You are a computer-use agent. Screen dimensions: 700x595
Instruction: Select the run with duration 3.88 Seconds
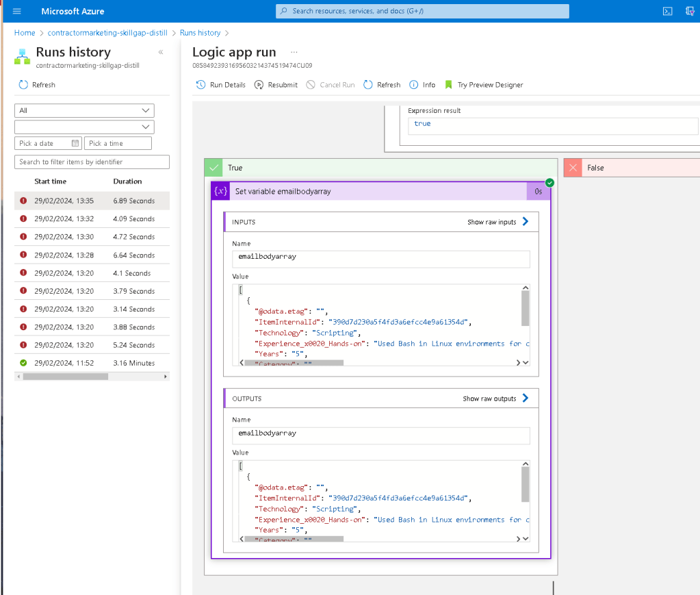92,327
